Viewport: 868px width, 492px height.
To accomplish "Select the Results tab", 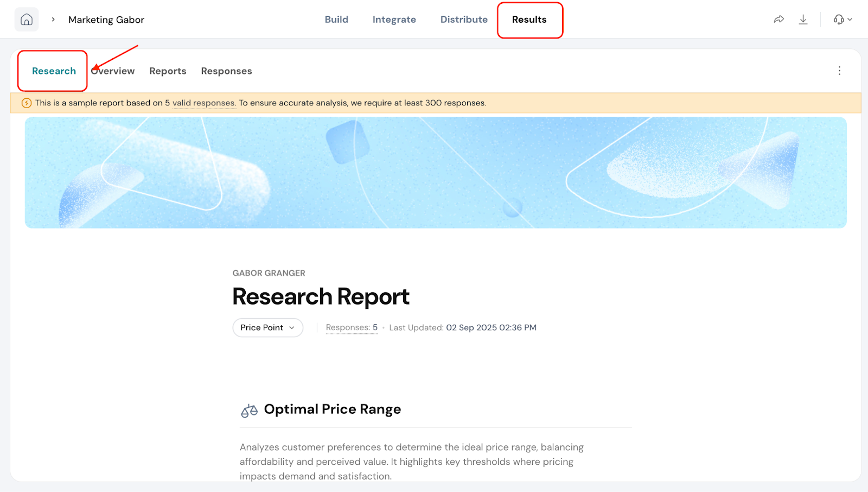I will click(x=529, y=20).
